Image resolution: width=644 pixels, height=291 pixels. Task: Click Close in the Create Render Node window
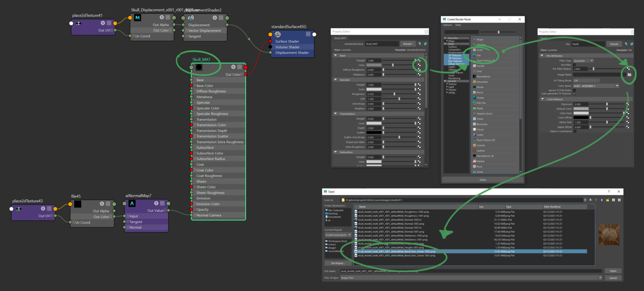(483, 179)
